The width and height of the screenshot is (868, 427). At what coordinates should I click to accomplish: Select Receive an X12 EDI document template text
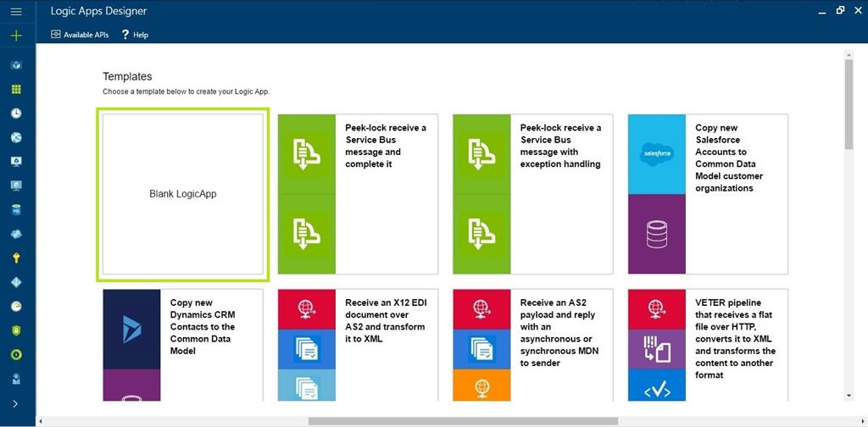click(x=386, y=321)
